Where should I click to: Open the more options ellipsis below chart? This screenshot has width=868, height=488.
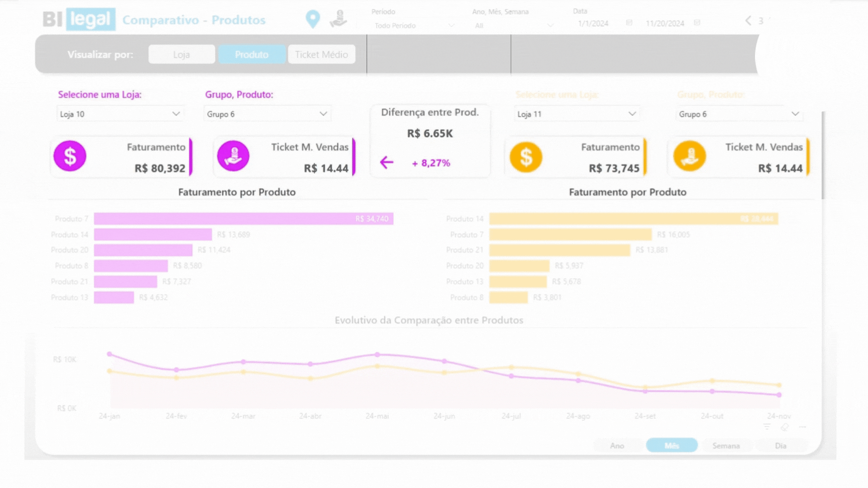[802, 427]
